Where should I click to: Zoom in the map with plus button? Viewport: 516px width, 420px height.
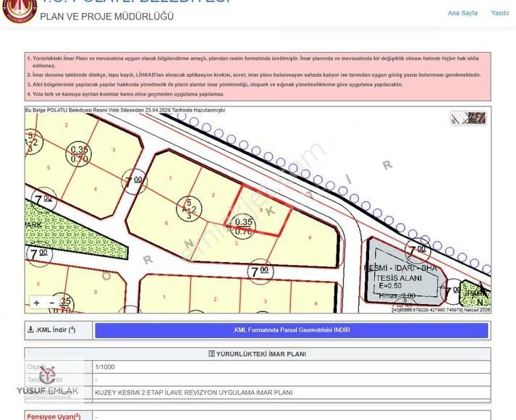[36, 303]
